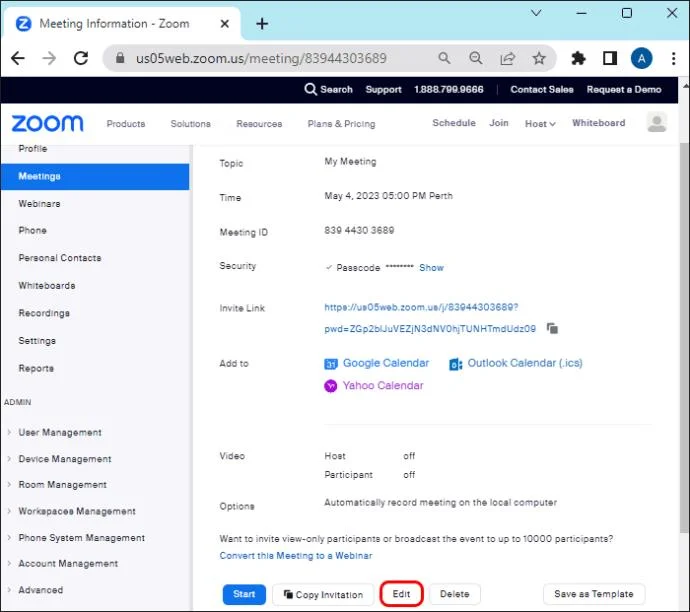Open the Chrome profile A avatar
The width and height of the screenshot is (690, 612).
tap(642, 59)
